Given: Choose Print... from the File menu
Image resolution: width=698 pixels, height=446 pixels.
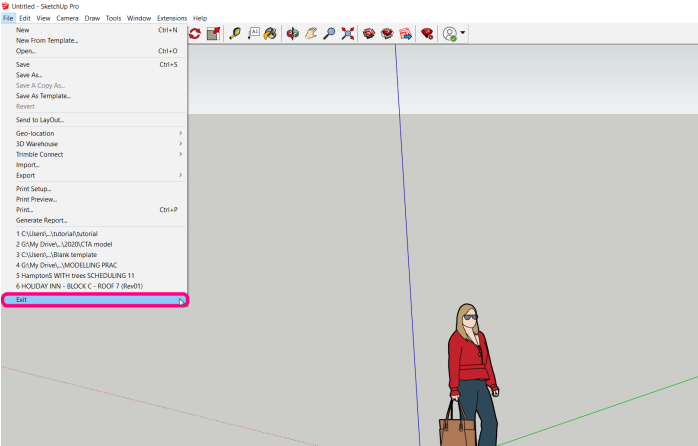Looking at the screenshot, I should point(94,210).
